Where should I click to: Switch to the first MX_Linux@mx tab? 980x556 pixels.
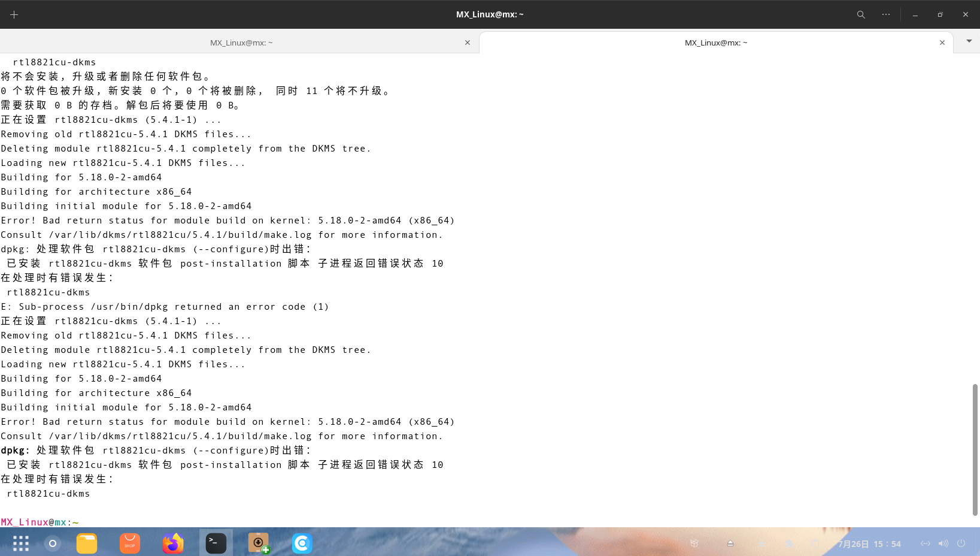241,43
